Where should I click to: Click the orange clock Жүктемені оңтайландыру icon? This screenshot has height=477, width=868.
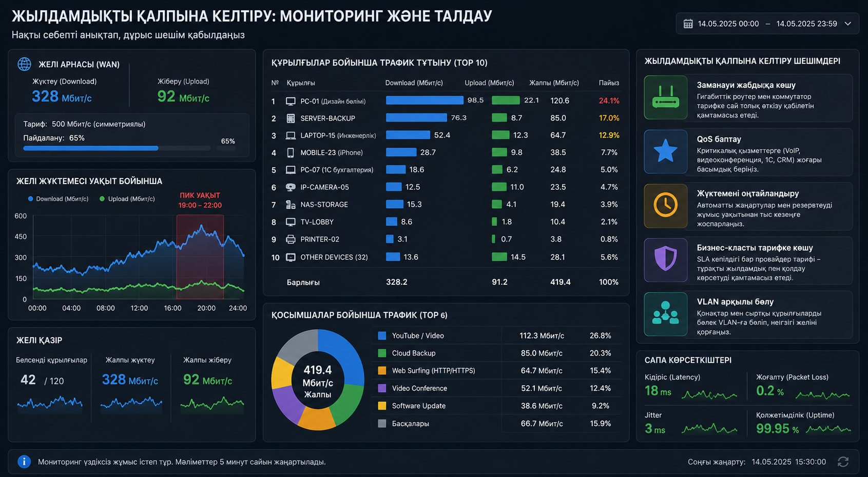(x=665, y=206)
